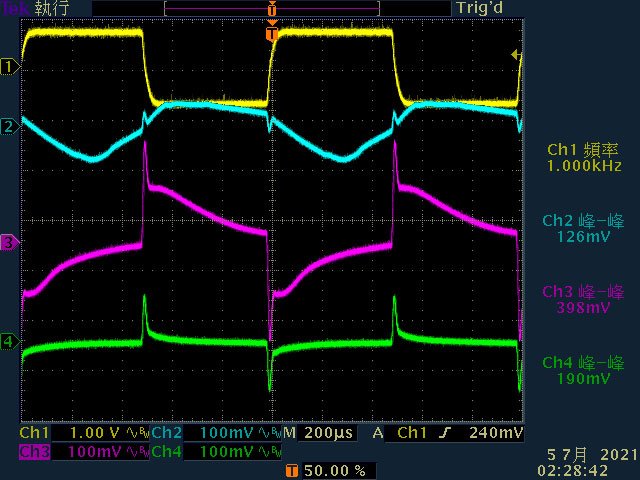
Task: Click the Ch2 bandwidth limit coupling icon
Action: 270,433
